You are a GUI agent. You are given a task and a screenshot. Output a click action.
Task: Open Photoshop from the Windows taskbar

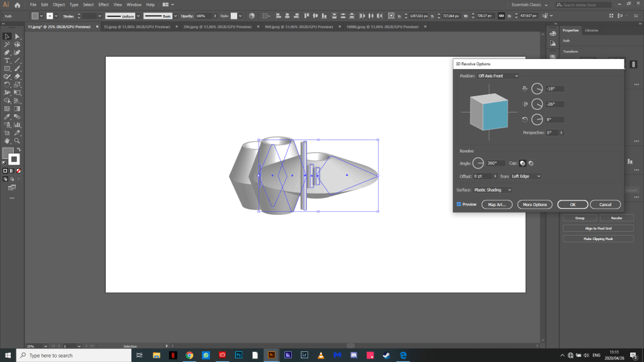click(x=238, y=355)
